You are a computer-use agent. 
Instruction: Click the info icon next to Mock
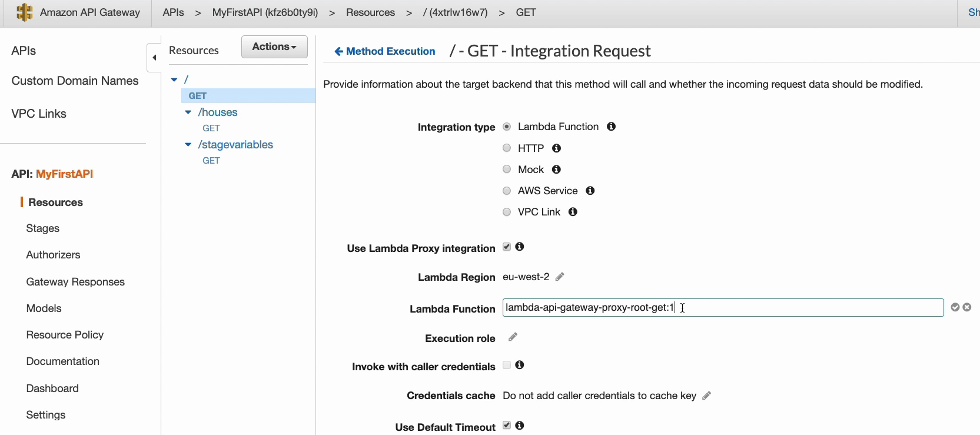coord(556,170)
